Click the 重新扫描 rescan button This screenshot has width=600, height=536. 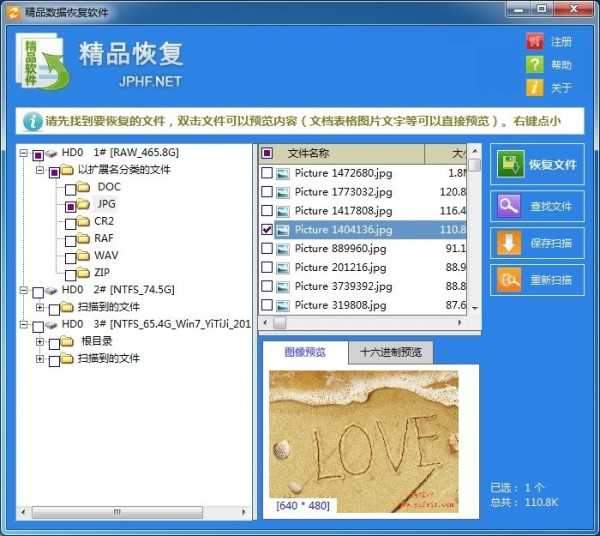pyautogui.click(x=537, y=280)
